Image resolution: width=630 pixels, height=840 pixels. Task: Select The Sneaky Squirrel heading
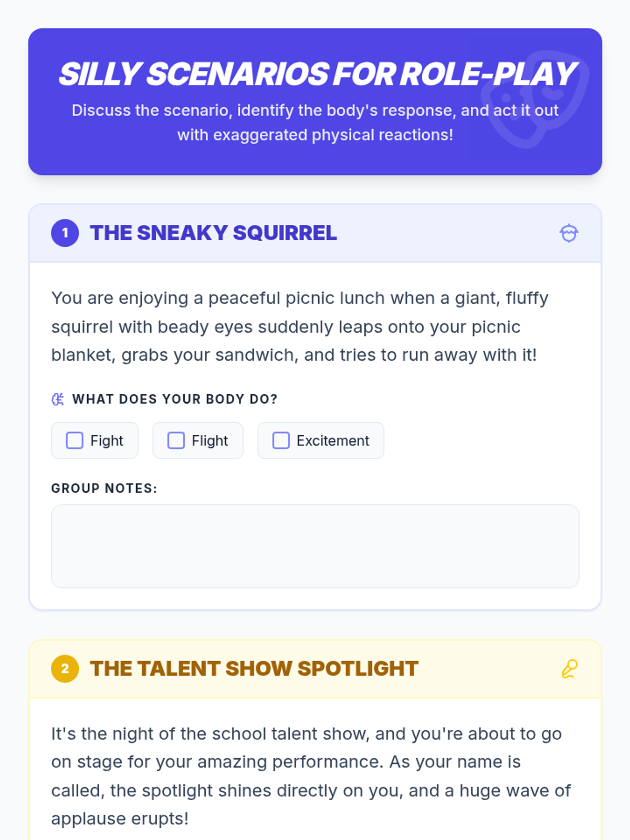tap(213, 233)
